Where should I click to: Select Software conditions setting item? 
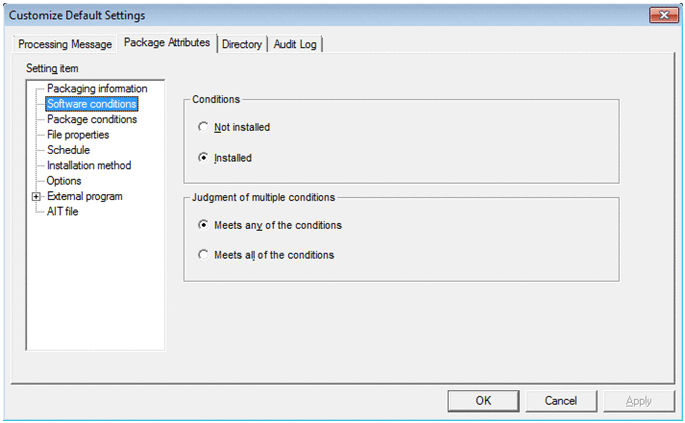pos(92,104)
